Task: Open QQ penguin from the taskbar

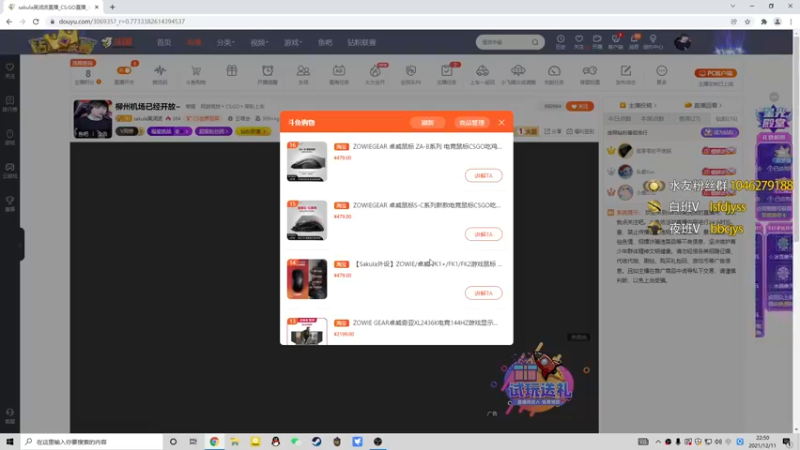Action: [x=276, y=442]
